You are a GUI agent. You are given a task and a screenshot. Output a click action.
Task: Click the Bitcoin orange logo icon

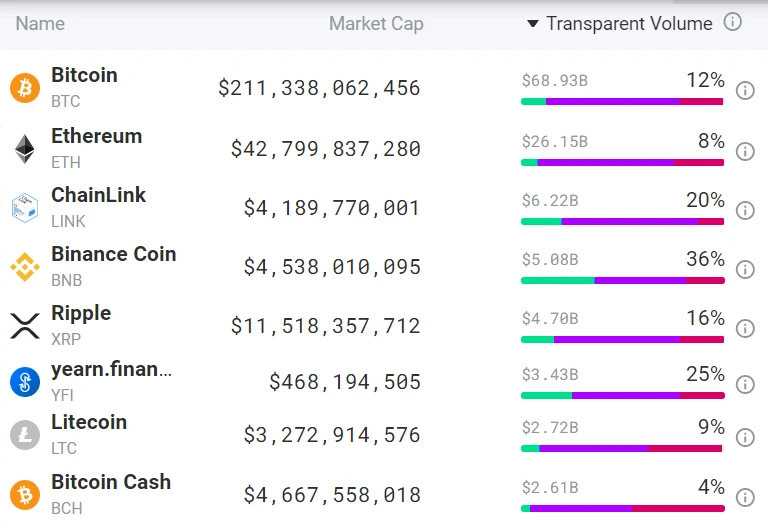tap(24, 88)
